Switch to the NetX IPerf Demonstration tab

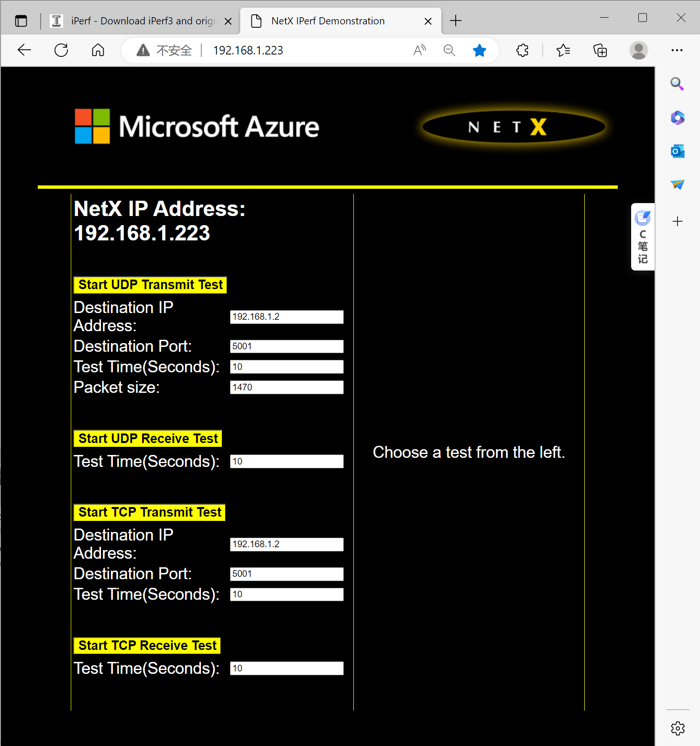[x=340, y=21]
